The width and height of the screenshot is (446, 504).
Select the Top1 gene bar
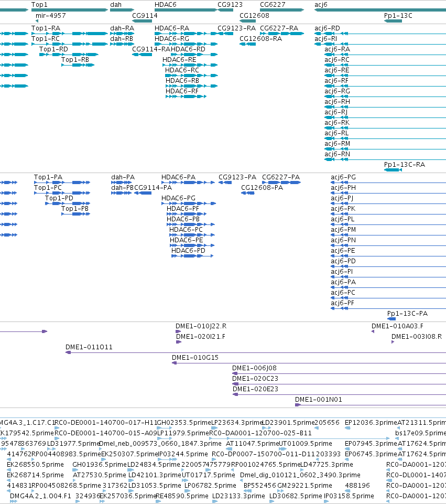pos(70,10)
